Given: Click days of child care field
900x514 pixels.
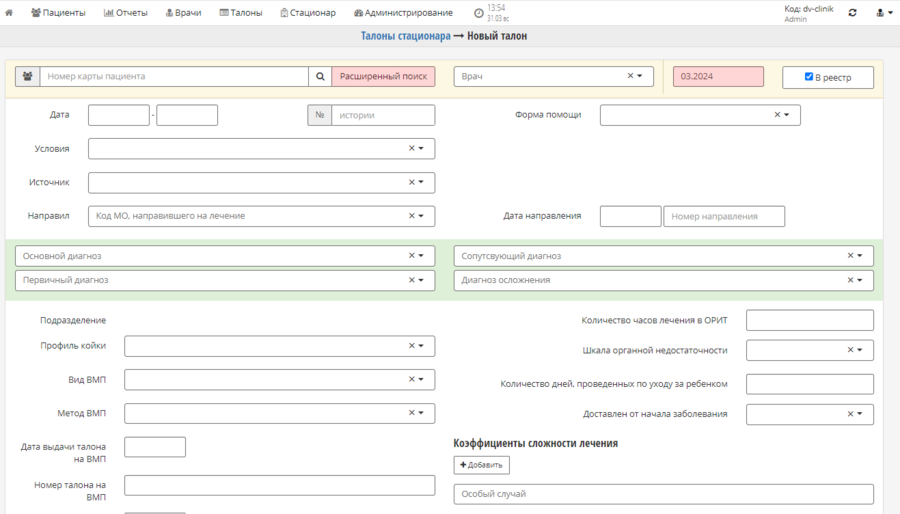Looking at the screenshot, I should [x=810, y=384].
